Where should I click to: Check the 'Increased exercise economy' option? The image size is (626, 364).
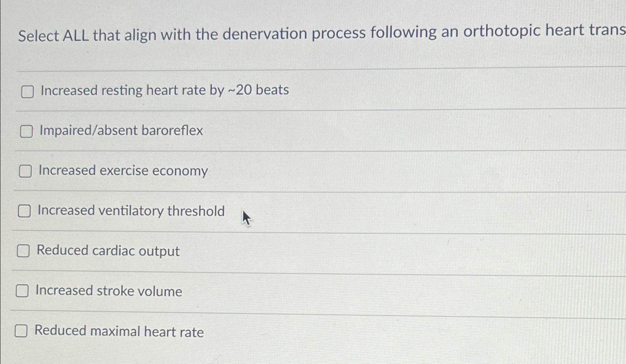click(26, 171)
